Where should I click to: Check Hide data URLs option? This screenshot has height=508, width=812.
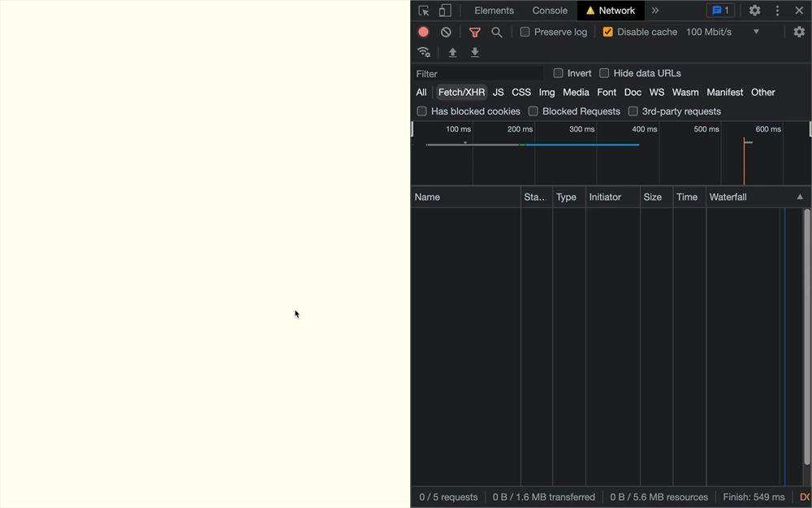[x=604, y=73]
